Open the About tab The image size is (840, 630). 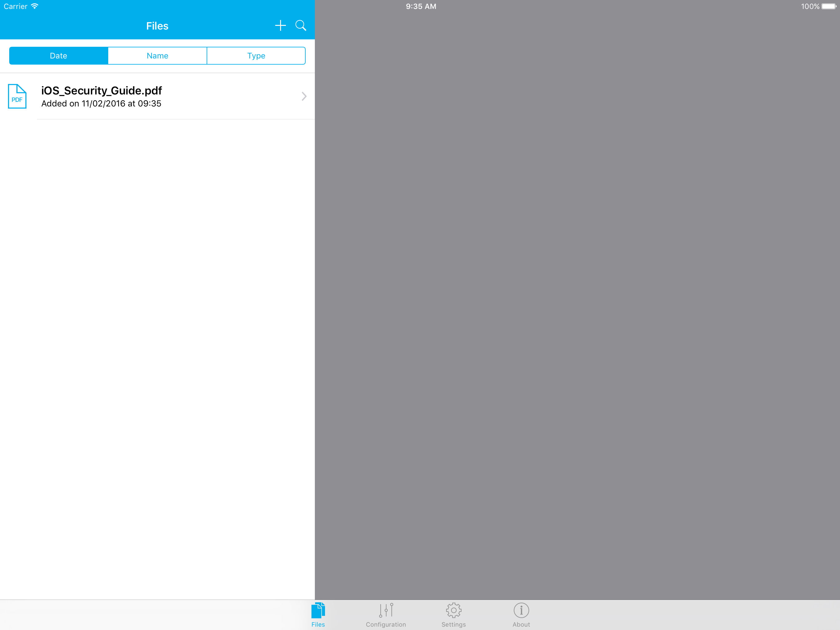pyautogui.click(x=521, y=615)
